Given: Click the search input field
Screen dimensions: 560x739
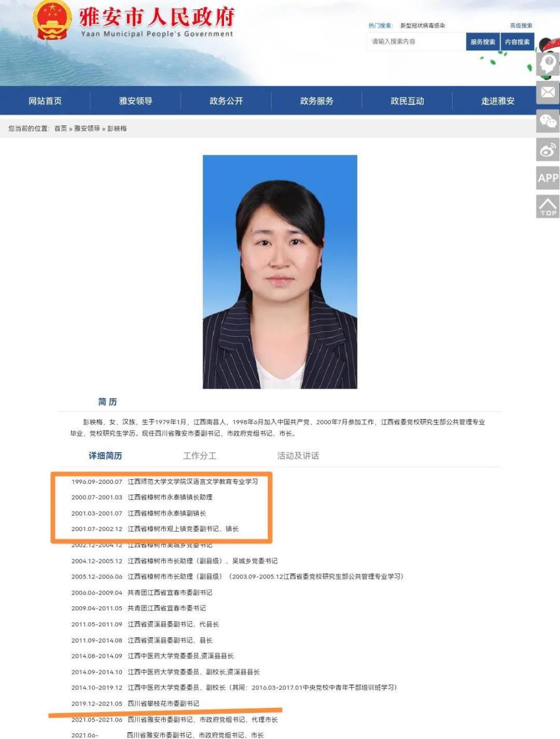Looking at the screenshot, I should coord(415,42).
